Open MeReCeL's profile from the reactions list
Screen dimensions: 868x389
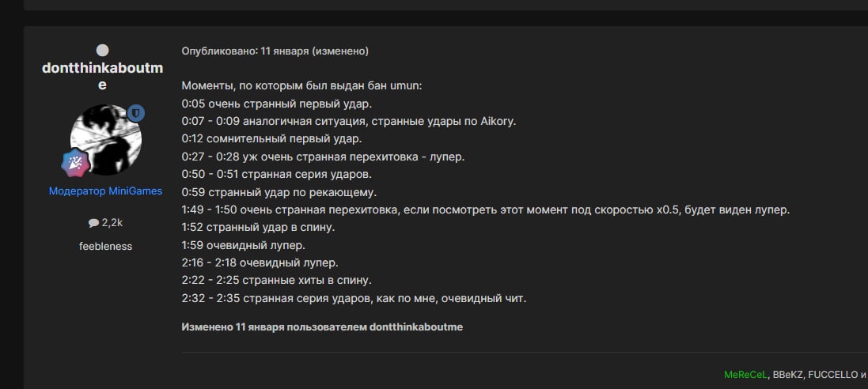click(745, 374)
